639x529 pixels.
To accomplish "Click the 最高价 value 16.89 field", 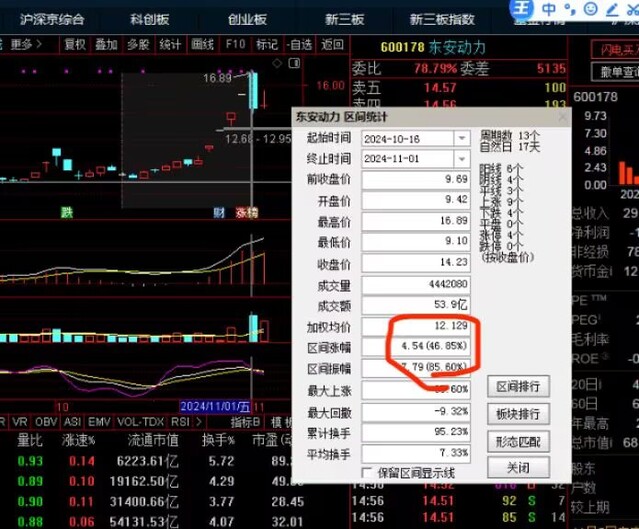I will coord(416,221).
